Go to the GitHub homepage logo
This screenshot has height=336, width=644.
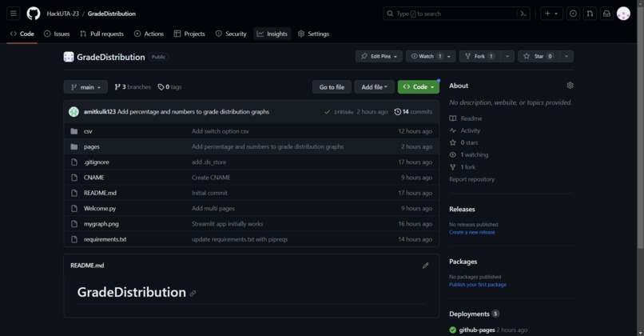click(34, 14)
